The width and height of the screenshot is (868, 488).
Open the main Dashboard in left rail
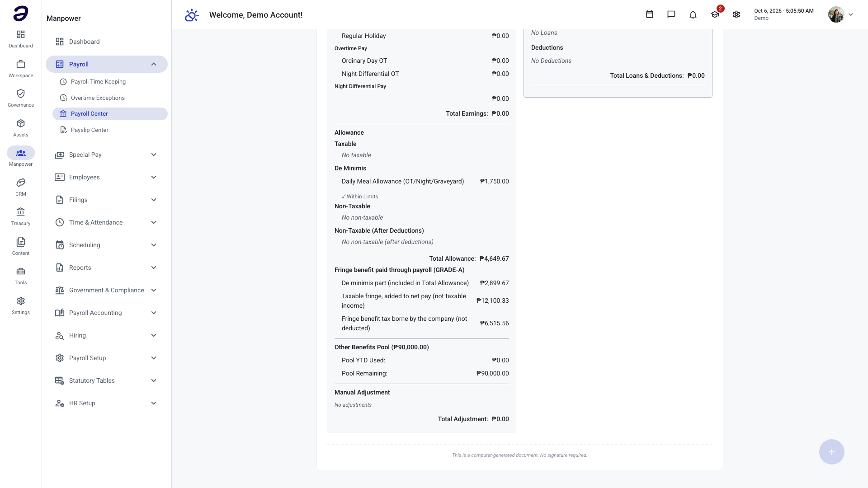[21, 39]
